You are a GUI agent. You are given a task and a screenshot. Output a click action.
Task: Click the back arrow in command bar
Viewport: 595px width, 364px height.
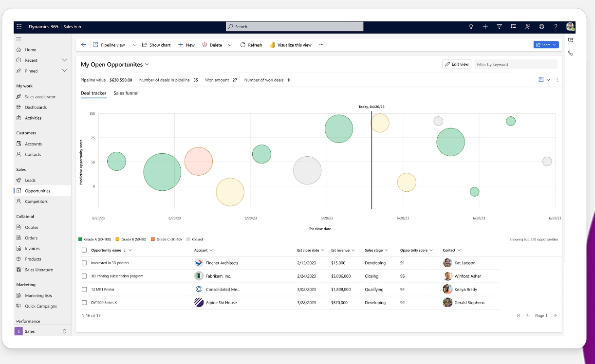pos(83,45)
